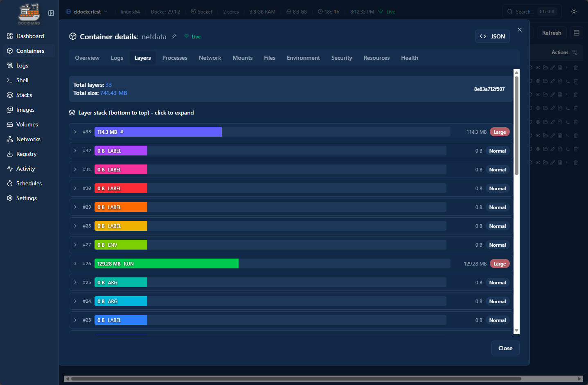This screenshot has height=385, width=588.
Task: Rename the container using the pencil icon
Action: tap(173, 36)
